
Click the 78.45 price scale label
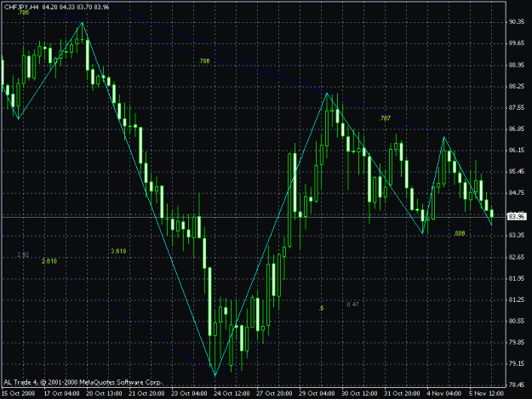517,385
